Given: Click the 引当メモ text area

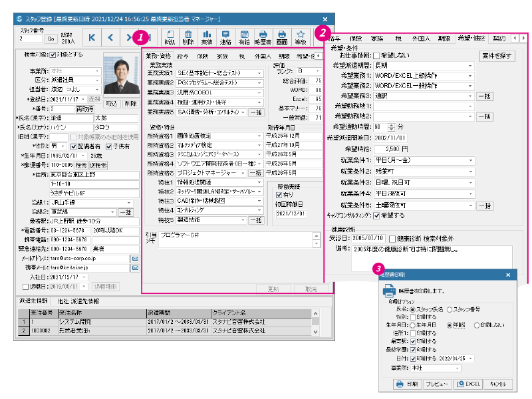Looking at the screenshot, I should tap(236, 239).
